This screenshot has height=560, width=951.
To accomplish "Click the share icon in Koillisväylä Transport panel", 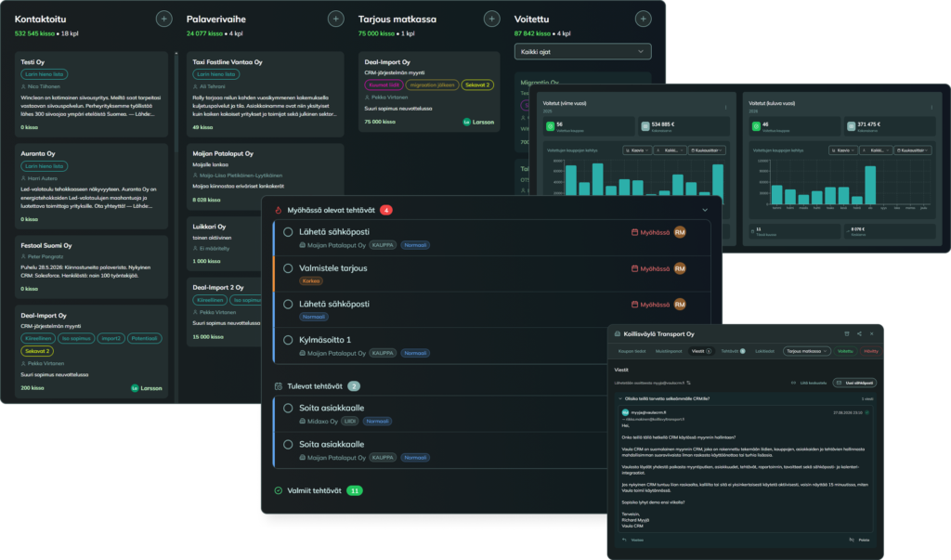I will click(859, 333).
